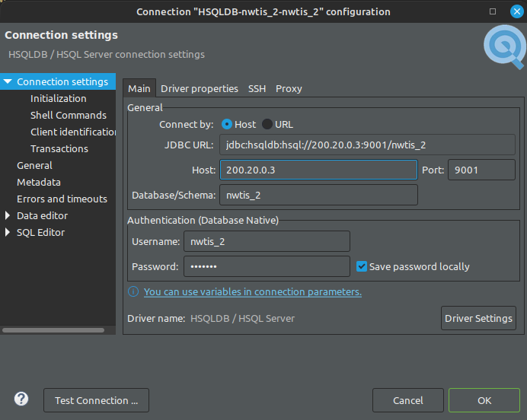This screenshot has height=420, width=527.
Task: Select Metadata in the settings tree
Action: (39, 183)
